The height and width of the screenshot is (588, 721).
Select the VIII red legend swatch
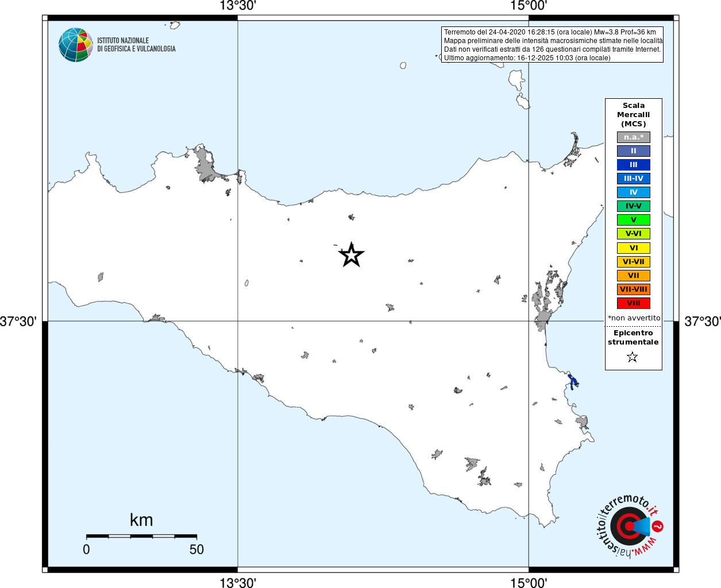(634, 303)
